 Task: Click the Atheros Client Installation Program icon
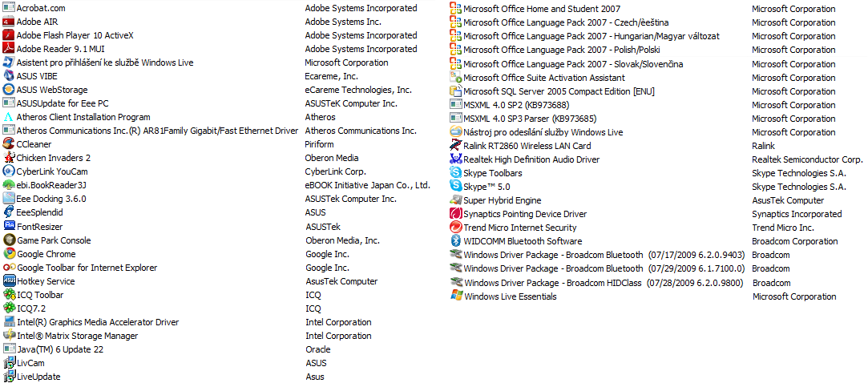point(8,117)
